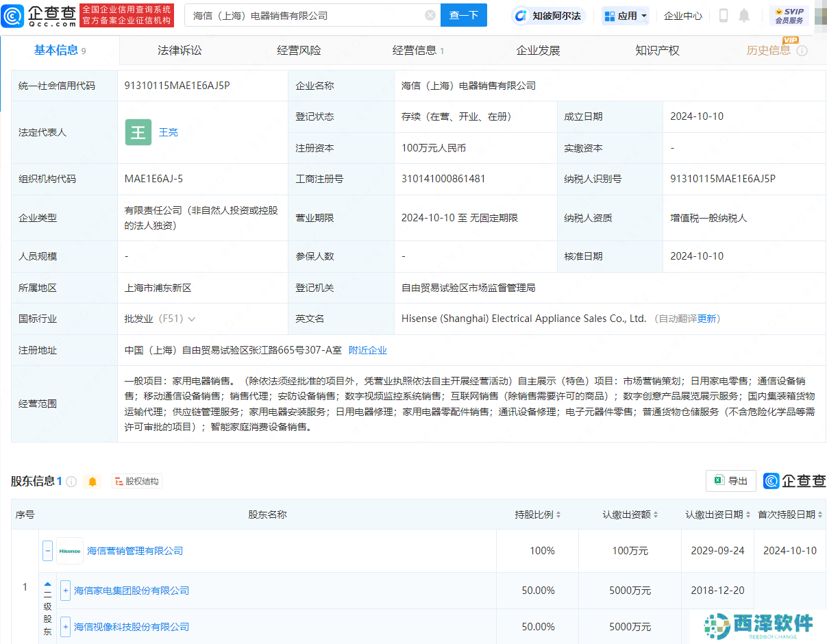Click the green 王 avatar icon
The width and height of the screenshot is (827, 644).
(138, 132)
